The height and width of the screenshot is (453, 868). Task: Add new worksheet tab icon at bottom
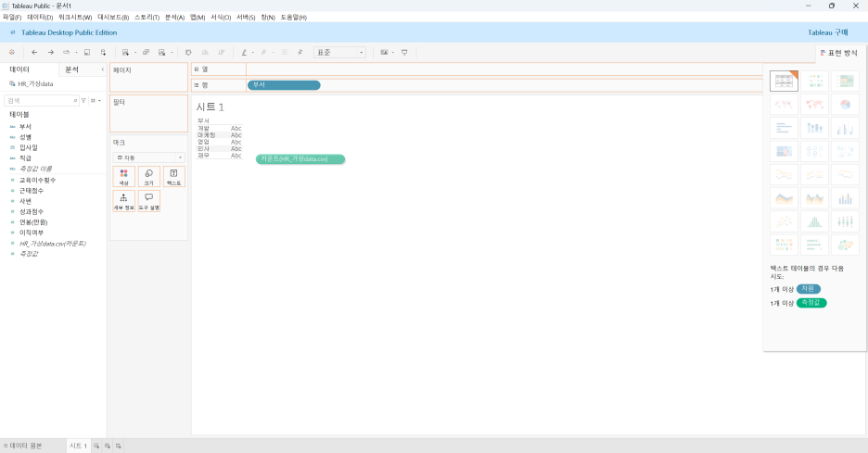point(96,446)
